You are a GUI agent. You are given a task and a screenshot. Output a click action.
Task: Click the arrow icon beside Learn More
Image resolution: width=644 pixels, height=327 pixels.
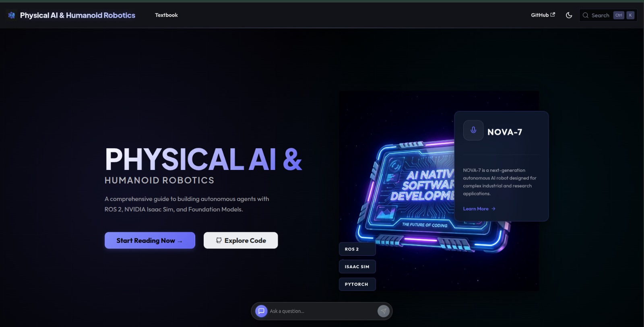[x=493, y=209]
